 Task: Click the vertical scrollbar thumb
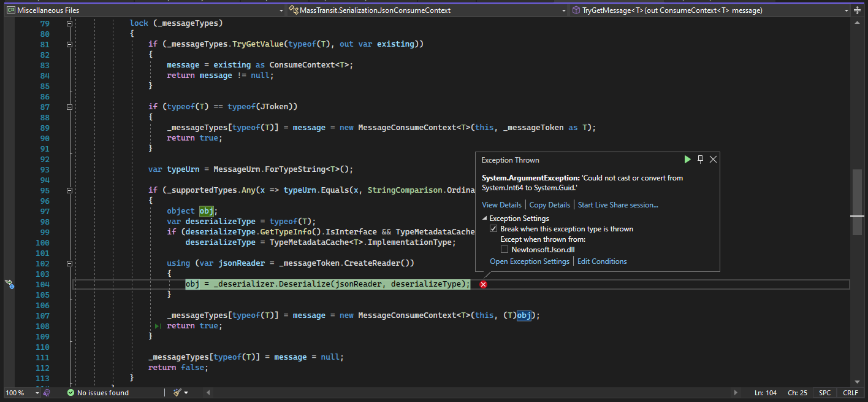[x=857, y=203]
